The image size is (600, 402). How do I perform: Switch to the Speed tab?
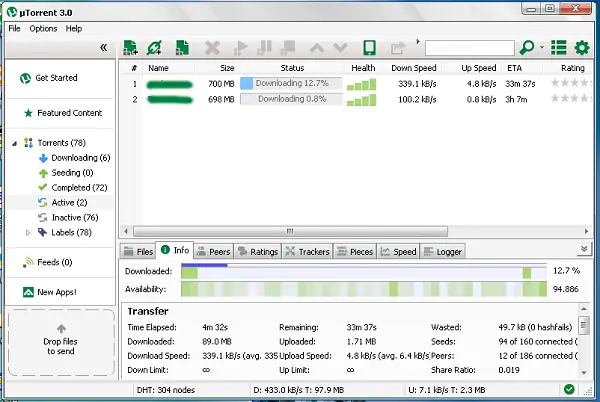(398, 251)
